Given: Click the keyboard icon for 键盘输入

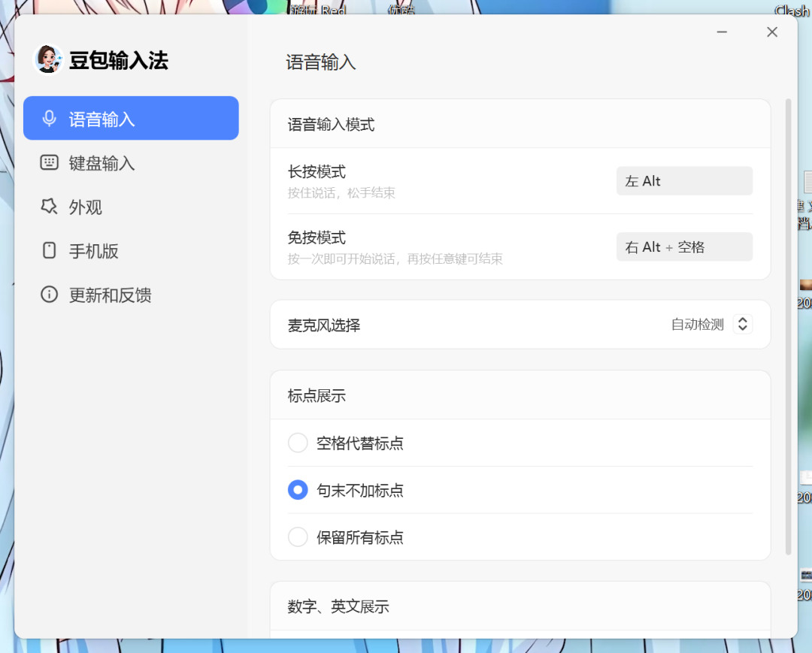Looking at the screenshot, I should (49, 162).
